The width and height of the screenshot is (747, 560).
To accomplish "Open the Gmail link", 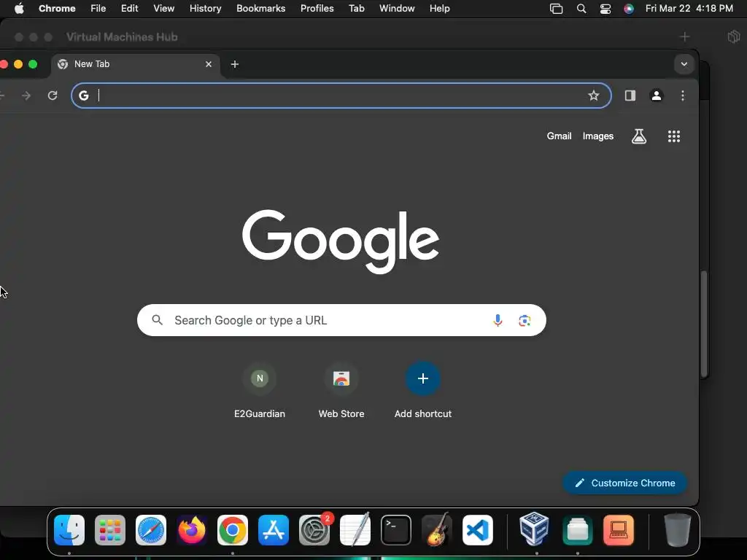I will [x=559, y=136].
